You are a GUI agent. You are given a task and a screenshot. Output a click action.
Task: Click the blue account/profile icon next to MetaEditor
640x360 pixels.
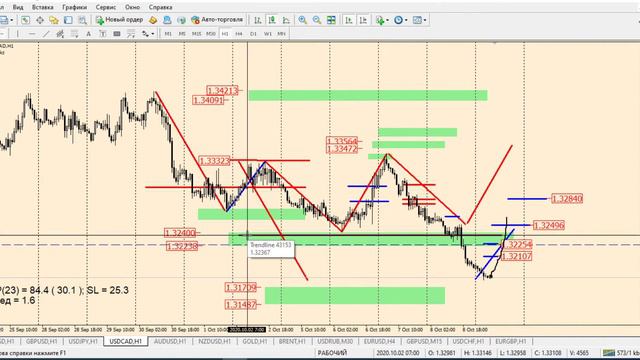(x=167, y=20)
